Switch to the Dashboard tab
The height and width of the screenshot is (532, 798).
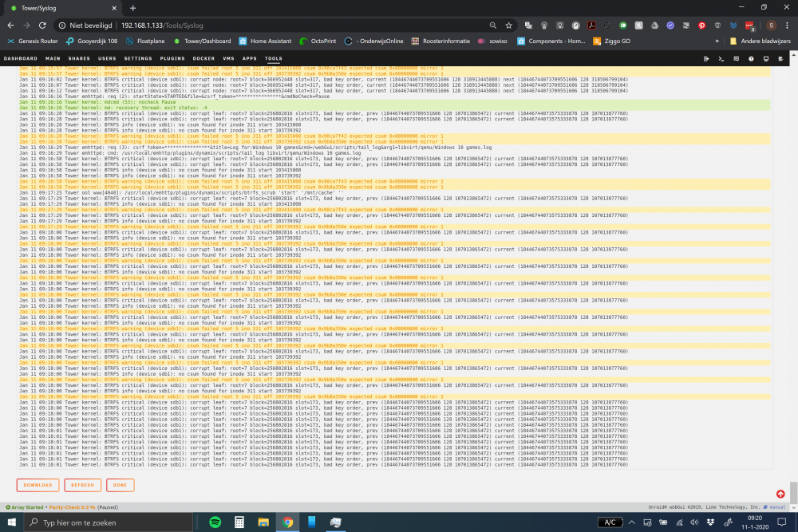(x=21, y=58)
